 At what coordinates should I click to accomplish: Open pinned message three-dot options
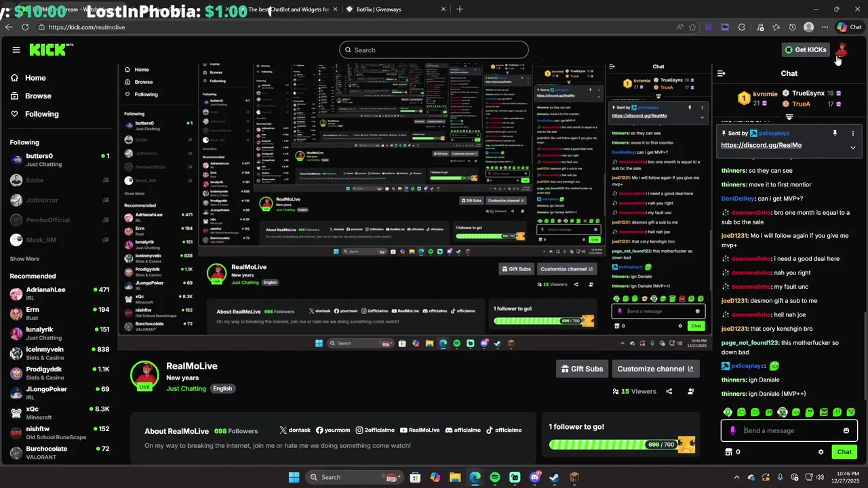pyautogui.click(x=853, y=134)
